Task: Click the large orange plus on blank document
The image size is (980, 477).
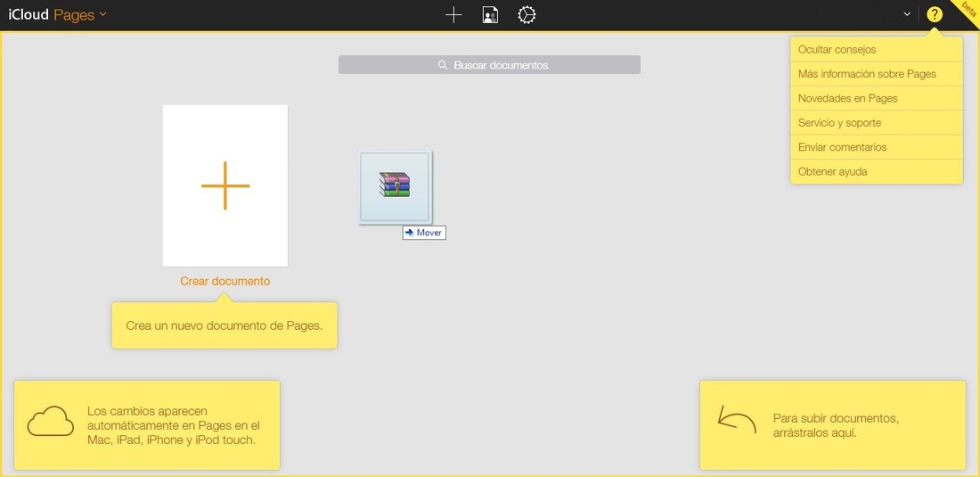Action: click(x=225, y=185)
